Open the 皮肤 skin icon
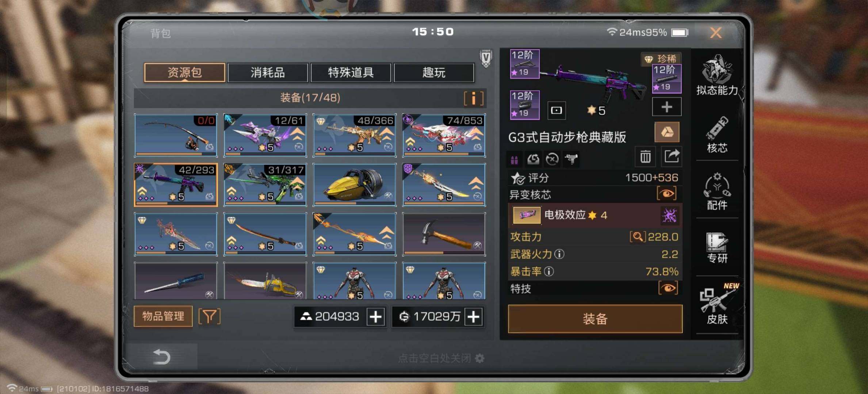The width and height of the screenshot is (868, 394). pos(717,304)
